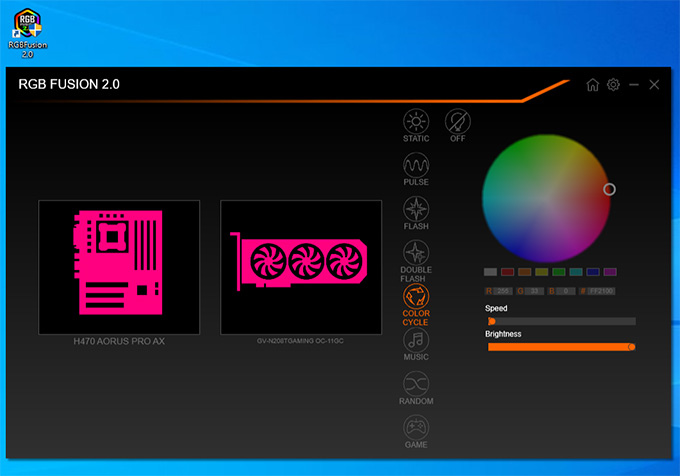The width and height of the screenshot is (680, 476).
Task: Pick the purple color swatch
Action: (610, 272)
